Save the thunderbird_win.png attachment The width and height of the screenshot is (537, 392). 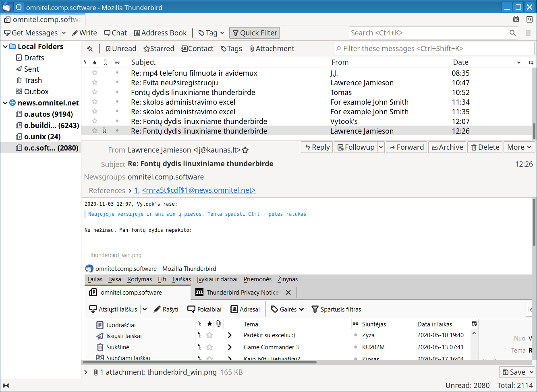(514, 372)
